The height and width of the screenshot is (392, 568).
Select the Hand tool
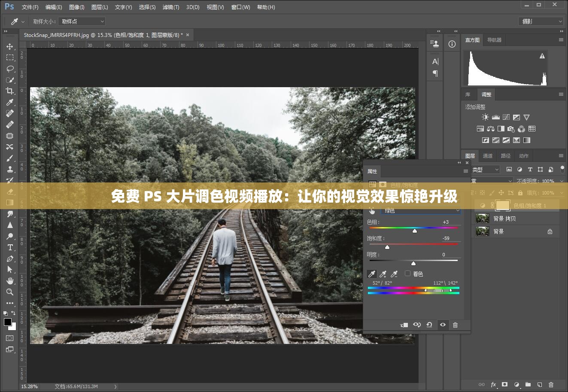point(9,281)
